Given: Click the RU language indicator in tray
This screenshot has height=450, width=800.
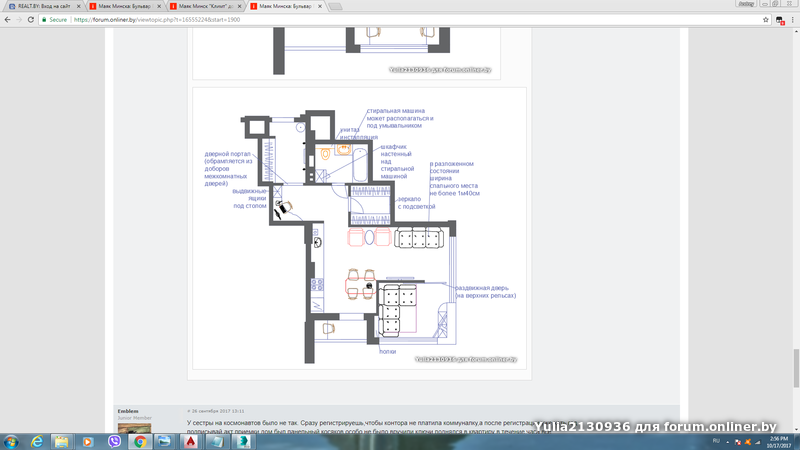Looking at the screenshot, I should 716,441.
